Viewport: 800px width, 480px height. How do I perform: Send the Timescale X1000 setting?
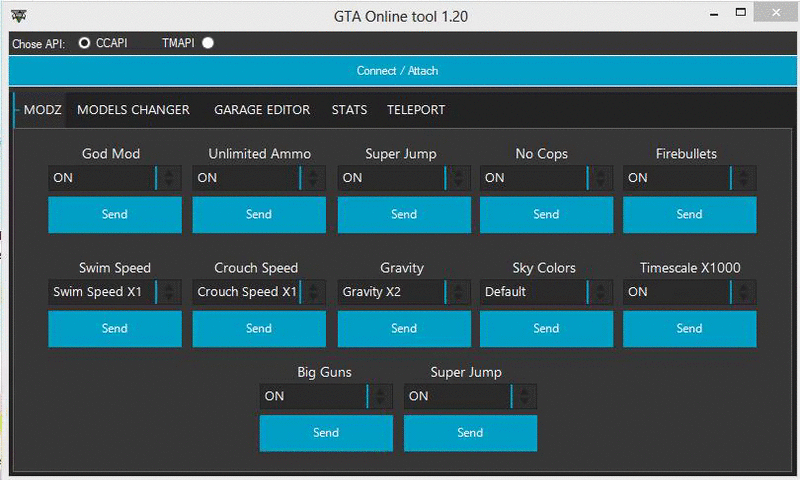[690, 329]
